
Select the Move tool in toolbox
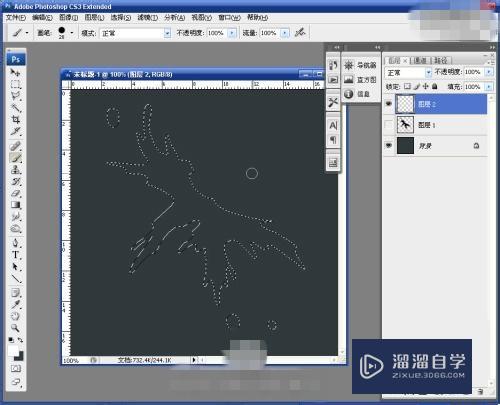[x=15, y=72]
